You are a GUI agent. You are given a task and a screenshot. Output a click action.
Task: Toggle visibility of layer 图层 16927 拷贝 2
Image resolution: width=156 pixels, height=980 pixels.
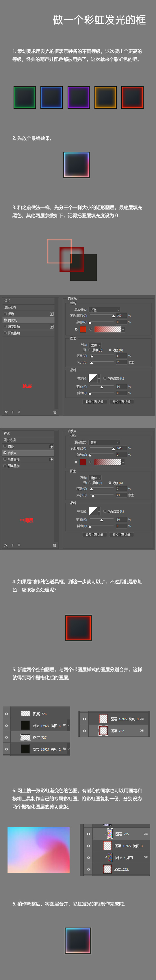tap(6, 749)
